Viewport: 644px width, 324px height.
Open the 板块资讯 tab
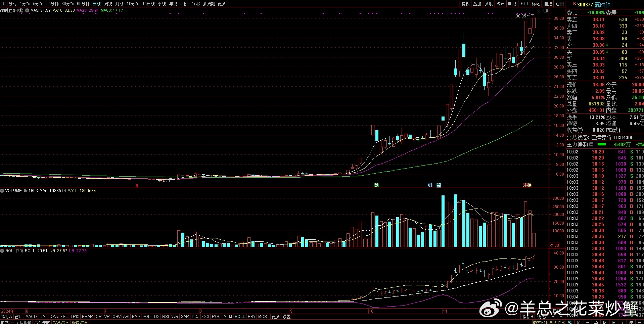click(80, 322)
